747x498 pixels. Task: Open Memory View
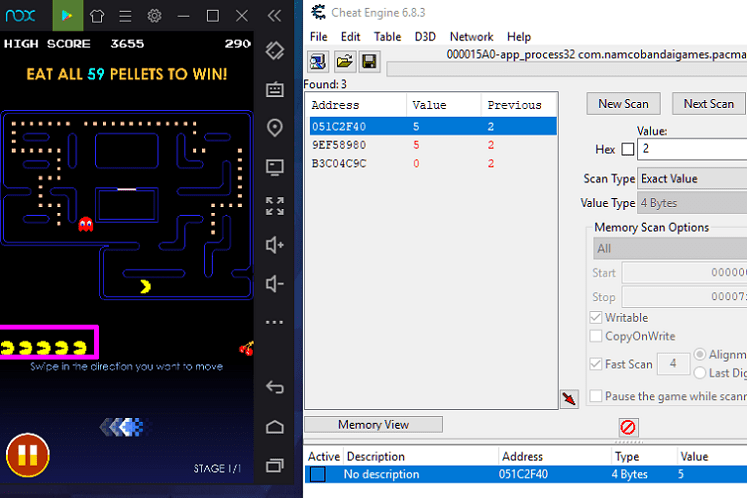(x=374, y=425)
